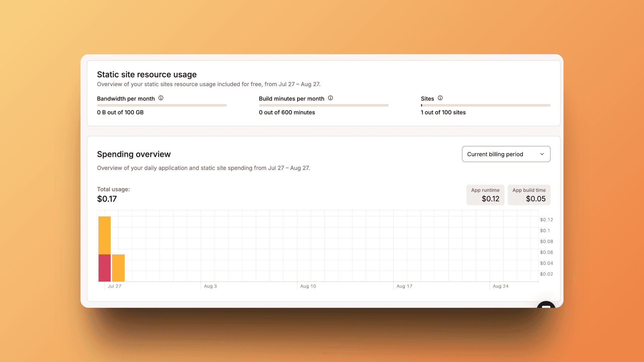Click the tall orange segment of the Jul 27 bar
This screenshot has height=362, width=644.
click(105, 235)
